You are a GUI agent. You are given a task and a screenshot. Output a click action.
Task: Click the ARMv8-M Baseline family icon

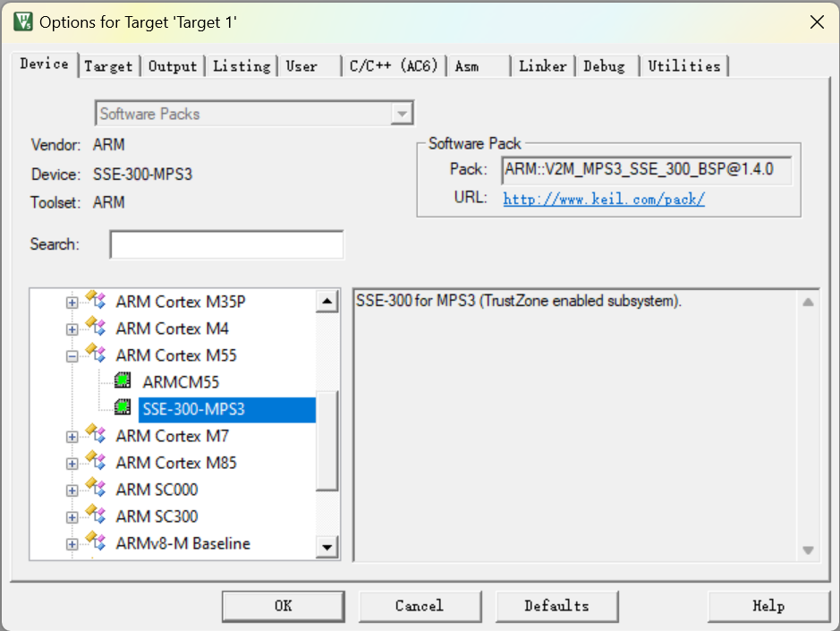point(96,541)
